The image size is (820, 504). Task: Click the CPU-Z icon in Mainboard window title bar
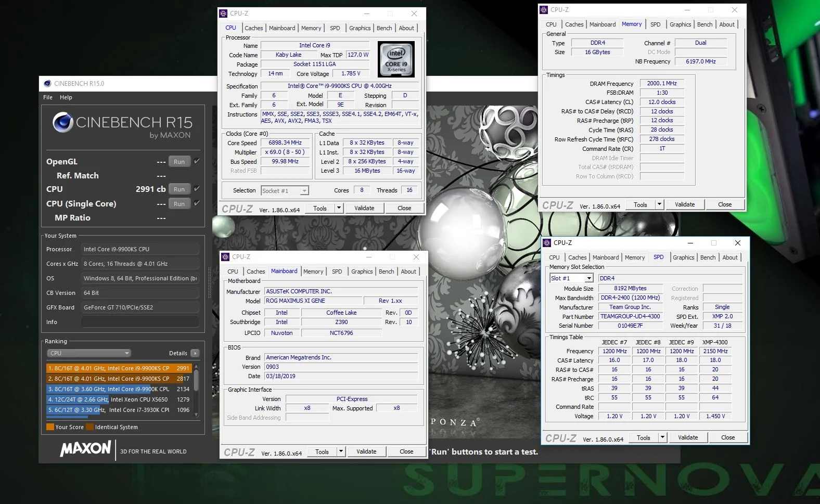(x=226, y=257)
